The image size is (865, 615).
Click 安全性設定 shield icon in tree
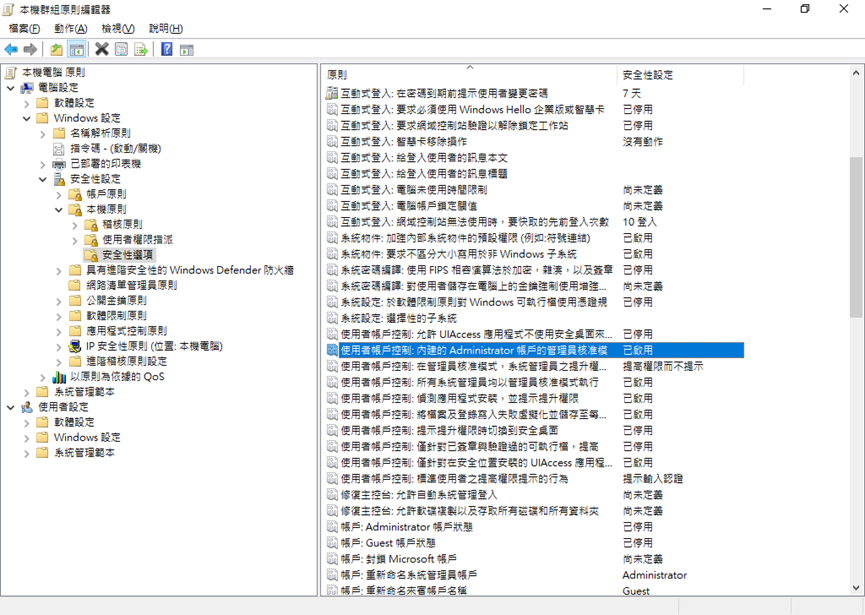pos(60,179)
